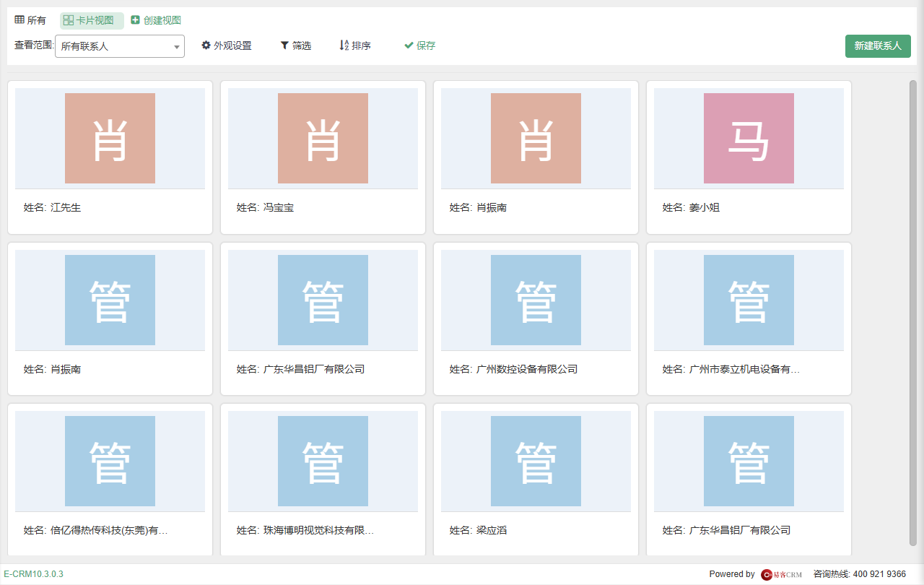Click the name text 冯宝宝
924x585 pixels.
279,208
